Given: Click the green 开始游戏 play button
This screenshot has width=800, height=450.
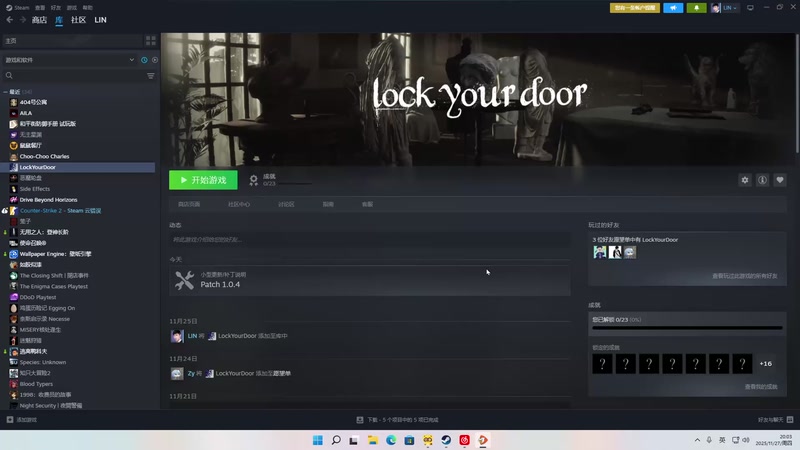Looking at the screenshot, I should pos(203,180).
